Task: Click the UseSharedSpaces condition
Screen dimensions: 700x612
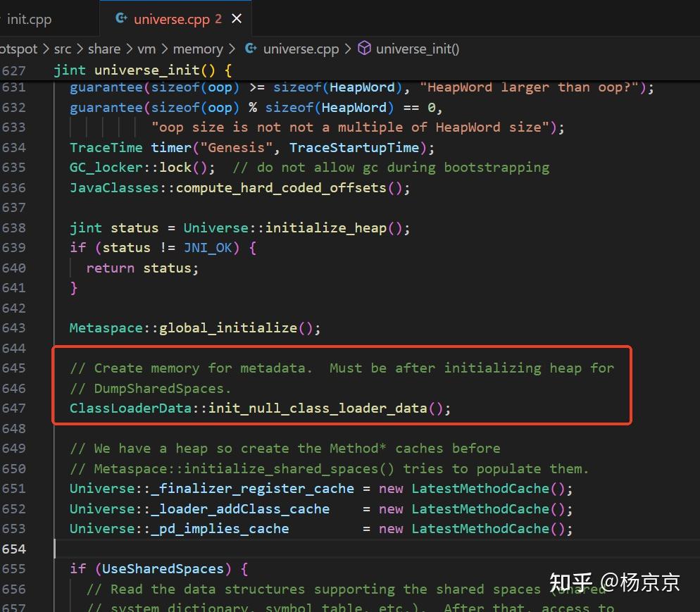Action: tap(163, 569)
